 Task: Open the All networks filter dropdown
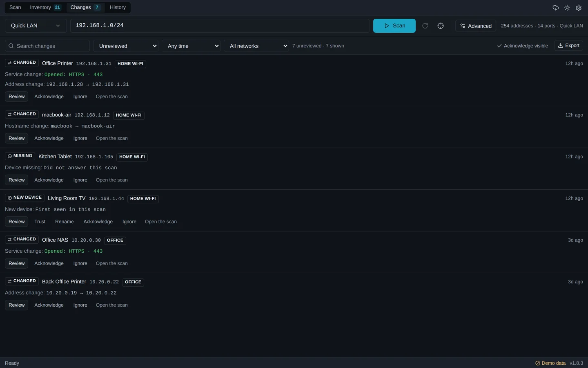tap(256, 46)
